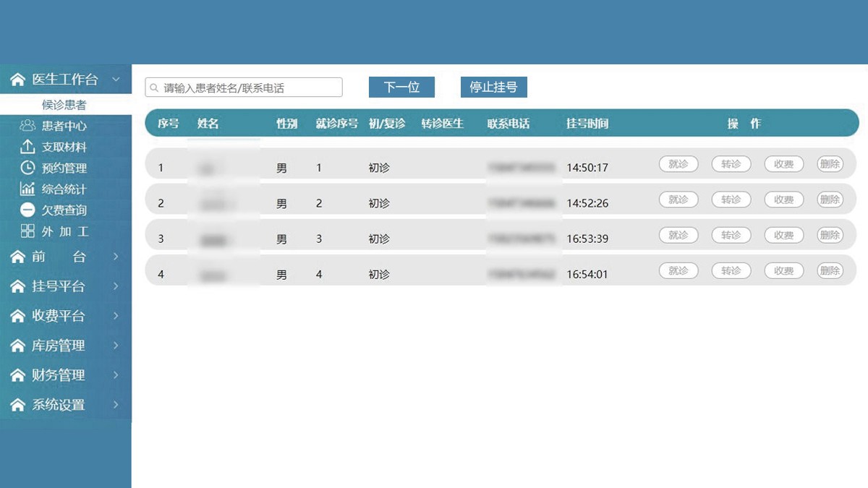Click the 支取材料 upload icon
Screen dimensions: 868x488
[x=27, y=147]
